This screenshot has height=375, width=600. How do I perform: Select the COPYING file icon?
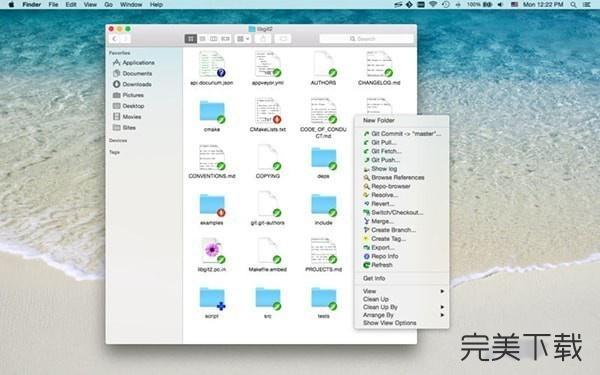[x=268, y=158]
